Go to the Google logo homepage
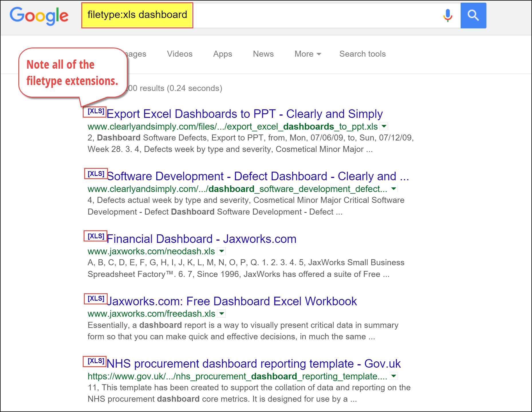 coord(39,16)
